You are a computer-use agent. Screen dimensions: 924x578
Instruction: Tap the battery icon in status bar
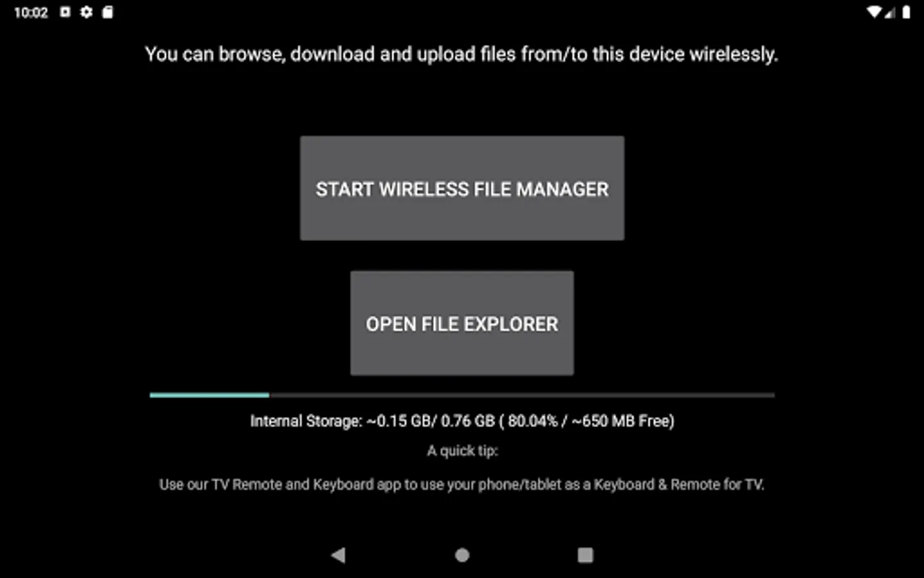tap(906, 12)
